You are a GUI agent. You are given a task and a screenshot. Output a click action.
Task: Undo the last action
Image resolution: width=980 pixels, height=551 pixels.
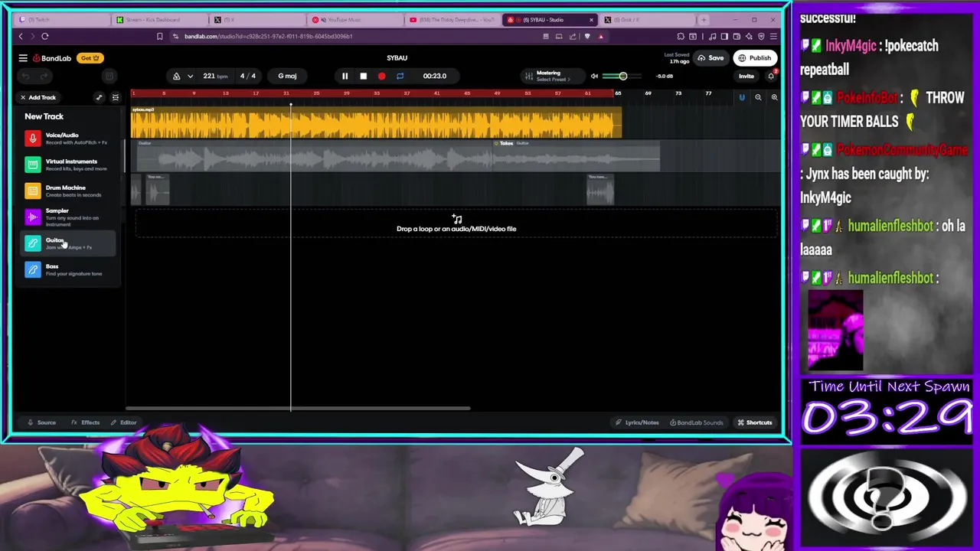(25, 76)
